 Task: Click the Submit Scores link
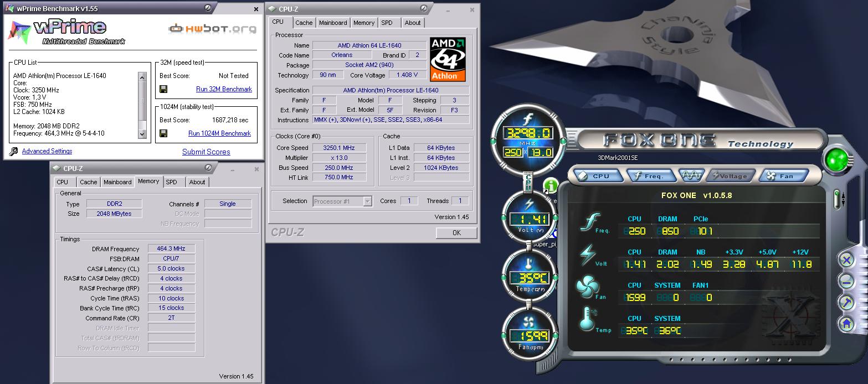pos(206,152)
